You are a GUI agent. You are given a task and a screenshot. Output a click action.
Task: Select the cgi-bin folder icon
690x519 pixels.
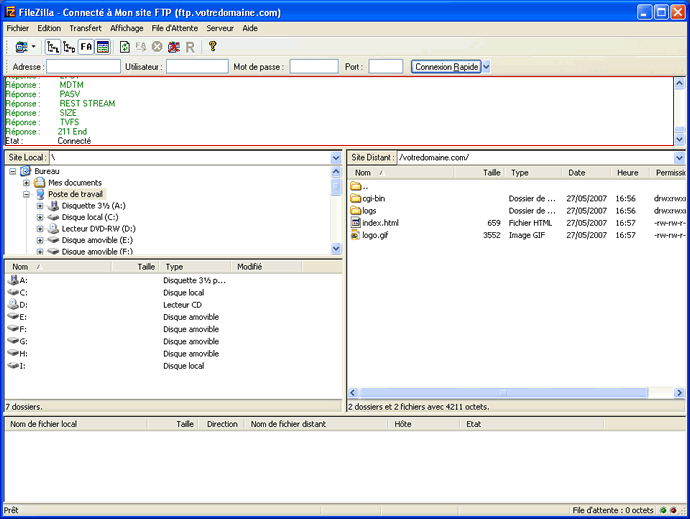point(355,199)
